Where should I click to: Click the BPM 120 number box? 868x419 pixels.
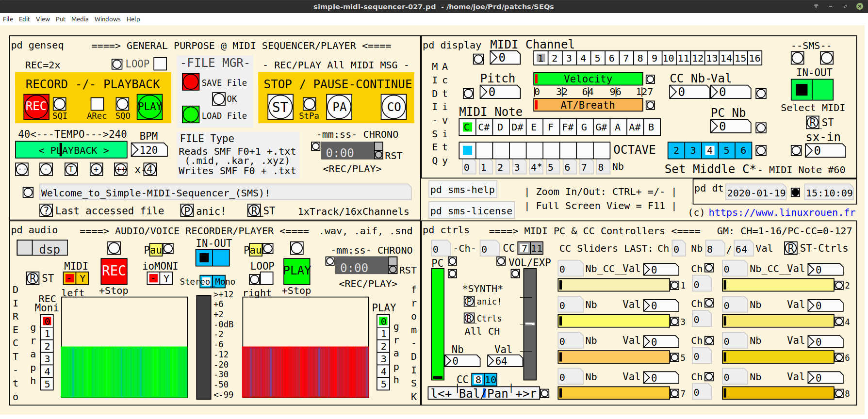(149, 150)
